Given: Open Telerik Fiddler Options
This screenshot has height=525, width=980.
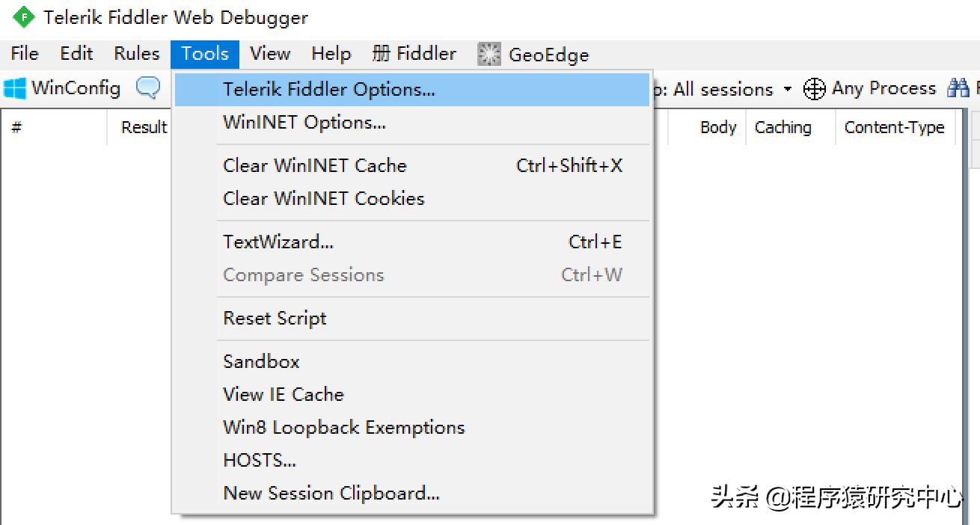Looking at the screenshot, I should 328,88.
